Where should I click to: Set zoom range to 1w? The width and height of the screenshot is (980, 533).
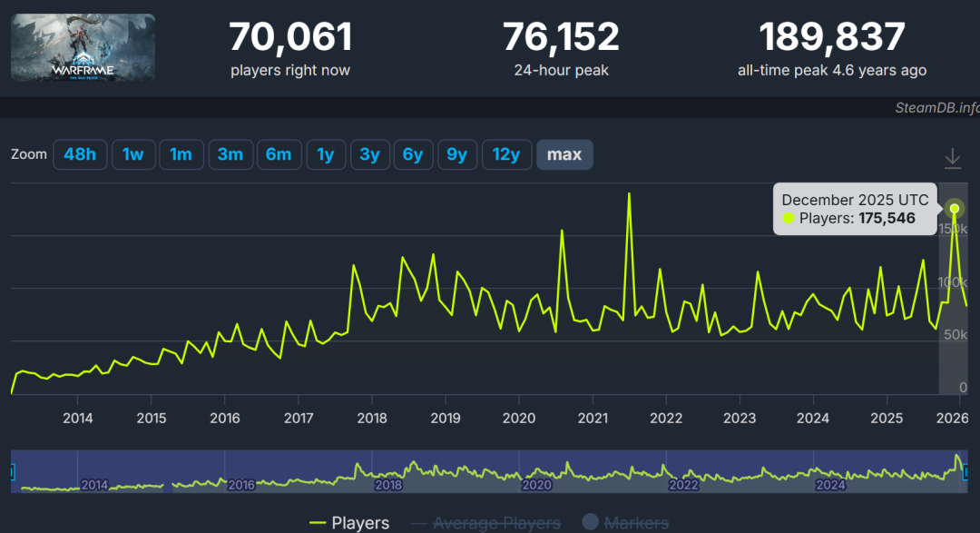[133, 154]
